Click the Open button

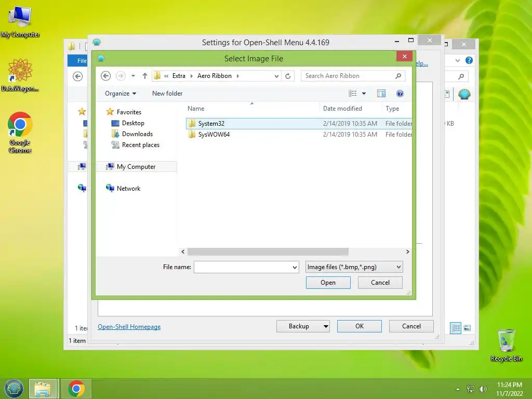tap(328, 283)
